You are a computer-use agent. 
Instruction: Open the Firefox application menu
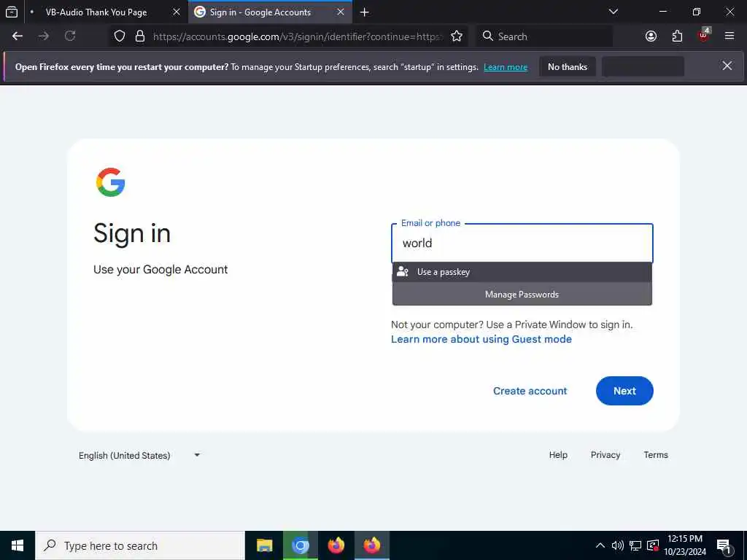(729, 36)
